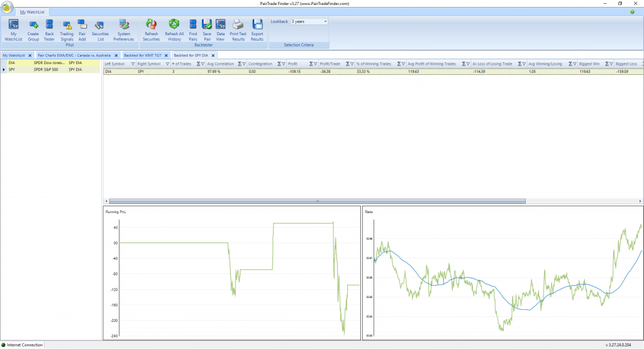Launch the Back Tester tool
Screen dimensions: 644x349
pos(49,29)
